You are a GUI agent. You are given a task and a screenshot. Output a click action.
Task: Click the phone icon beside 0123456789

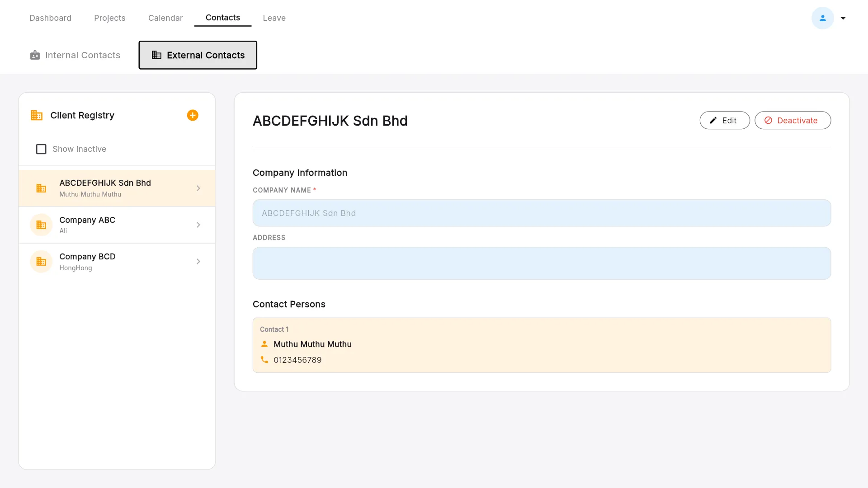coord(264,360)
